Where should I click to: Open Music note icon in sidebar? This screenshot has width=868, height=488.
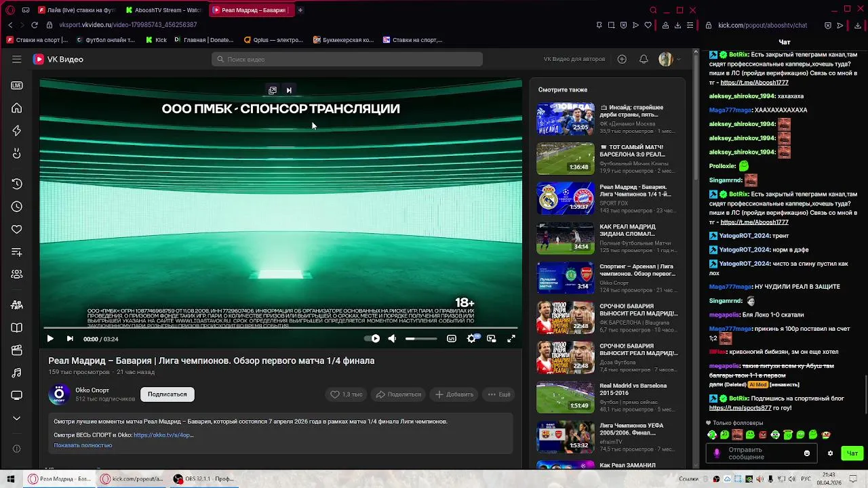(17, 373)
